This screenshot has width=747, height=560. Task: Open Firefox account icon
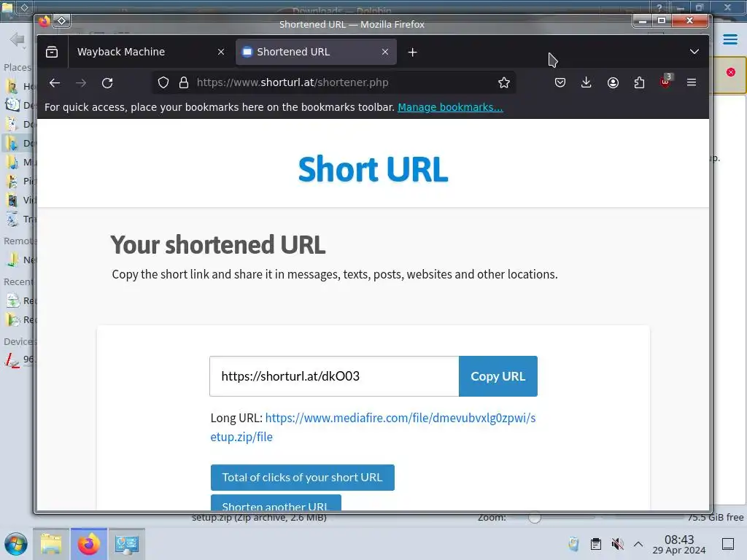(613, 83)
